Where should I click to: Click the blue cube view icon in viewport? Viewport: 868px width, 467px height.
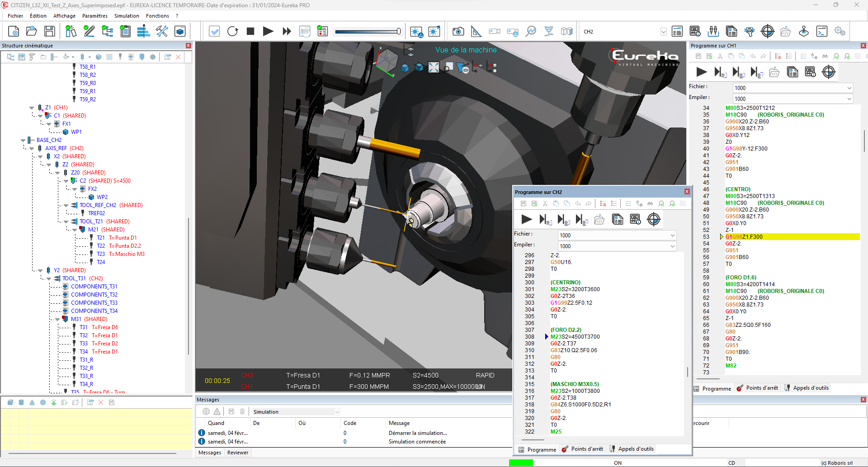click(405, 68)
